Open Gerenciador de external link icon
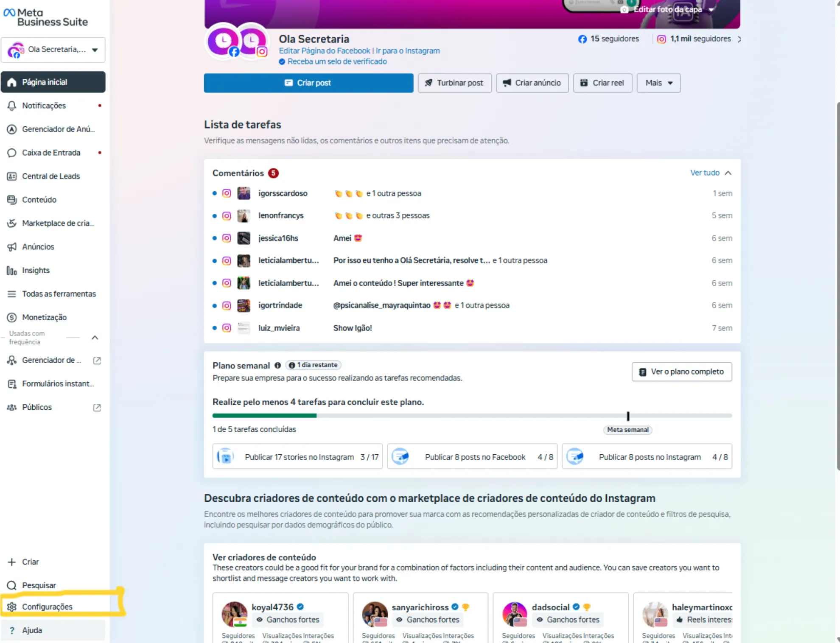The height and width of the screenshot is (643, 840). [97, 361]
